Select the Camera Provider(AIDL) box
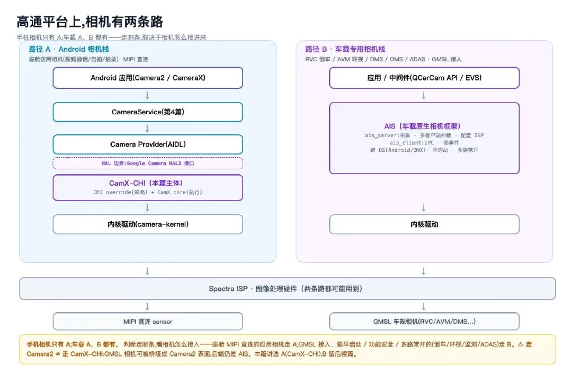The image size is (572, 392). pyautogui.click(x=148, y=144)
